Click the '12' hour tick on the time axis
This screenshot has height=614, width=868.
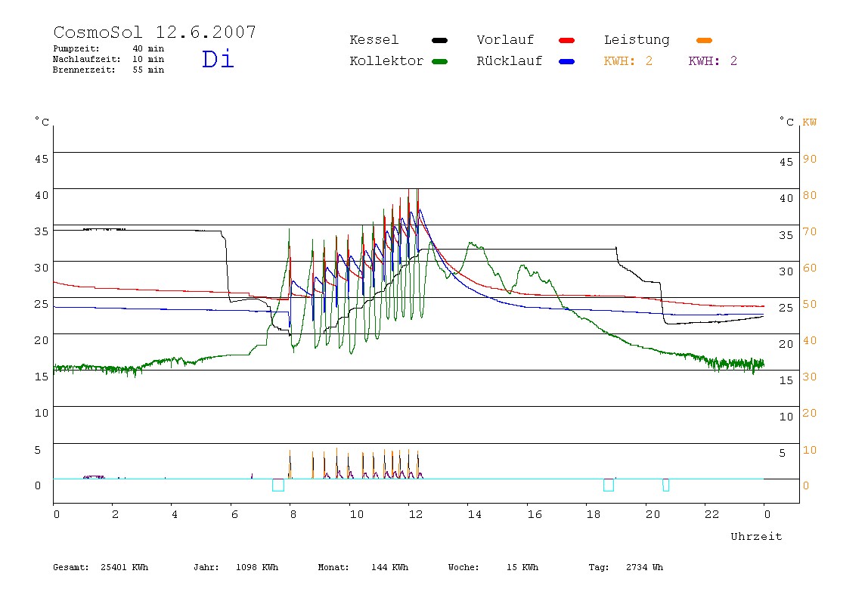416,514
